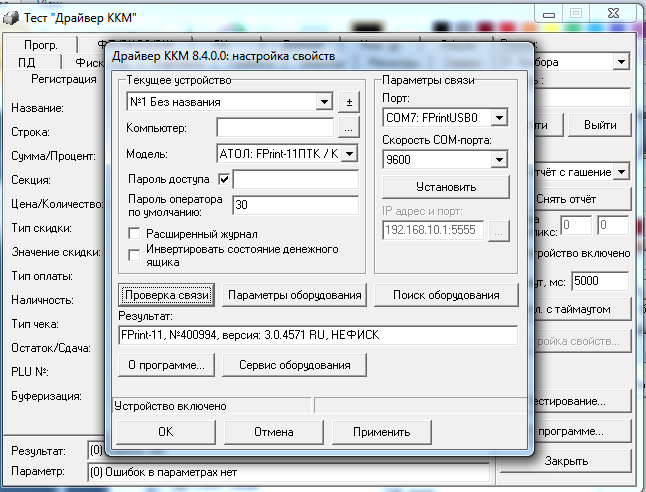This screenshot has height=492, width=646.
Task: Click into the Пароль доступа input field
Action: pyautogui.click(x=296, y=179)
